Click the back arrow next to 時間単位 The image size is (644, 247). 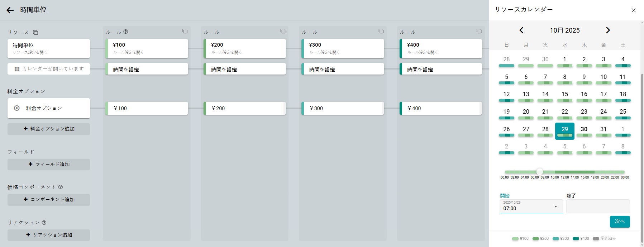pos(10,10)
